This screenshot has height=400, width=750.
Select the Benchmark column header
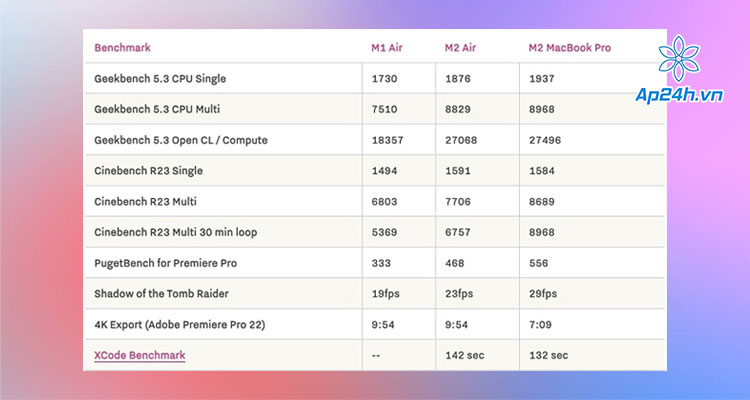click(122, 47)
